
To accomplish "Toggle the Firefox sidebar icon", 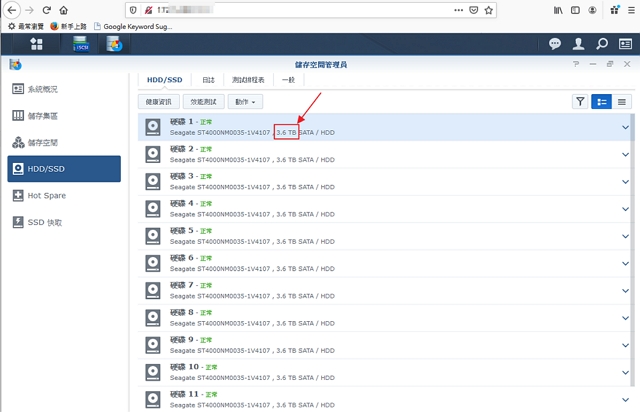I will tap(575, 10).
